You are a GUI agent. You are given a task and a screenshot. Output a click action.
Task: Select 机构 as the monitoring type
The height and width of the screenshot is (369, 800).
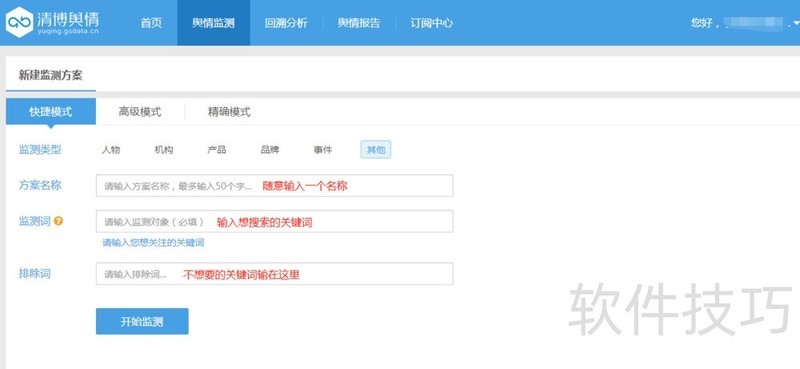click(x=164, y=150)
